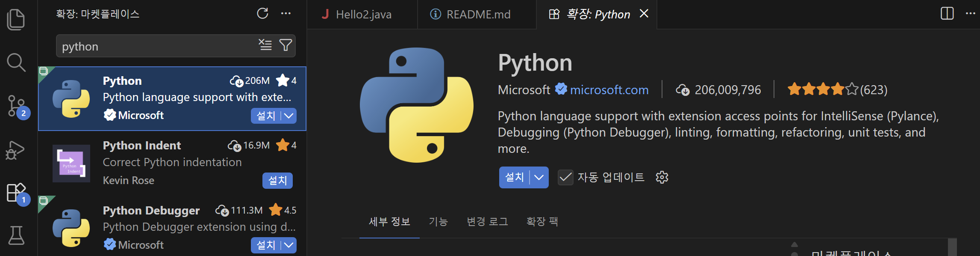Toggle the auto update checkbox
The width and height of the screenshot is (980, 256).
tap(565, 177)
